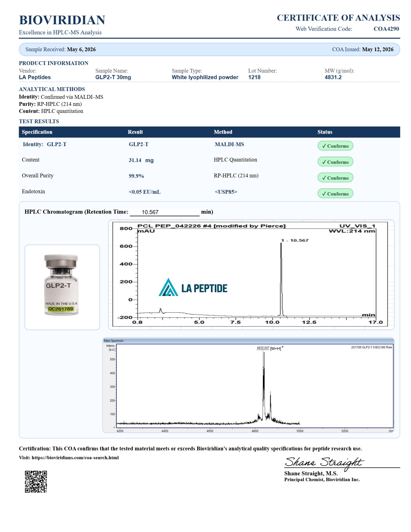
Task: Click the Certification statement paragraph
Action: point(190,449)
